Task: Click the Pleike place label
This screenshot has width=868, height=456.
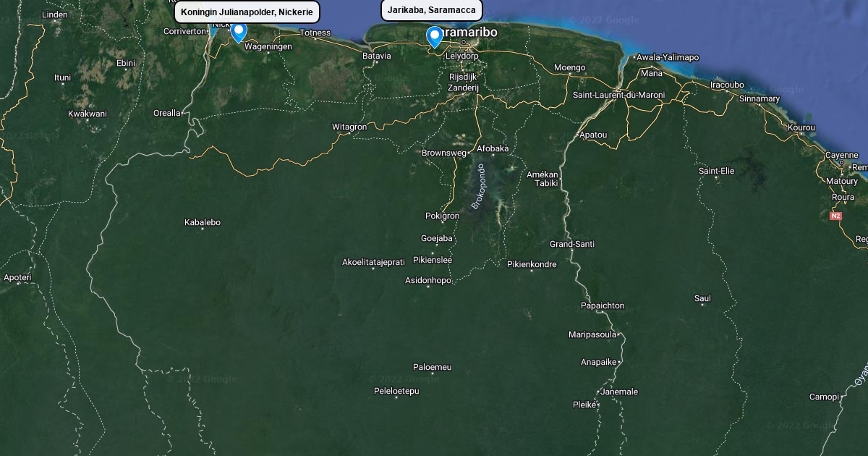Action: click(584, 405)
